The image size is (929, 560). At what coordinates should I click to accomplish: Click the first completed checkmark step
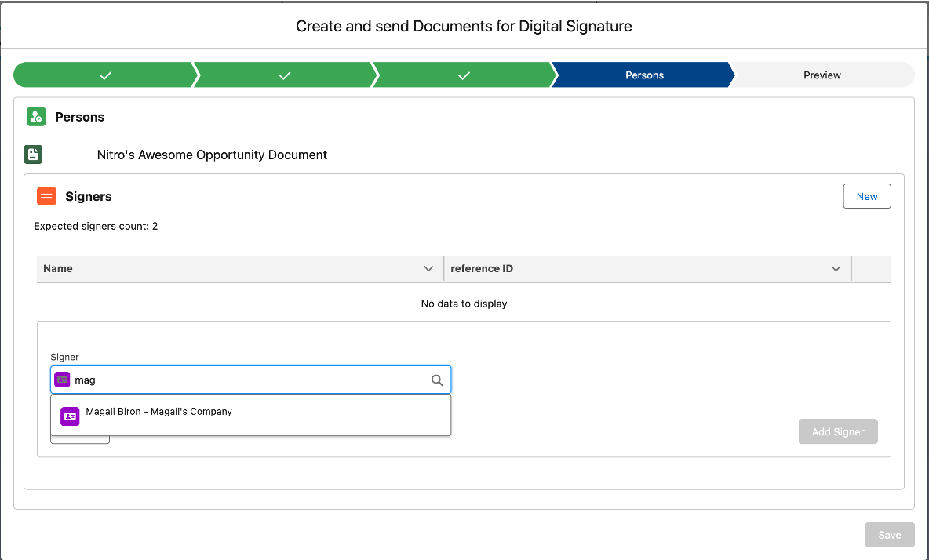(105, 75)
